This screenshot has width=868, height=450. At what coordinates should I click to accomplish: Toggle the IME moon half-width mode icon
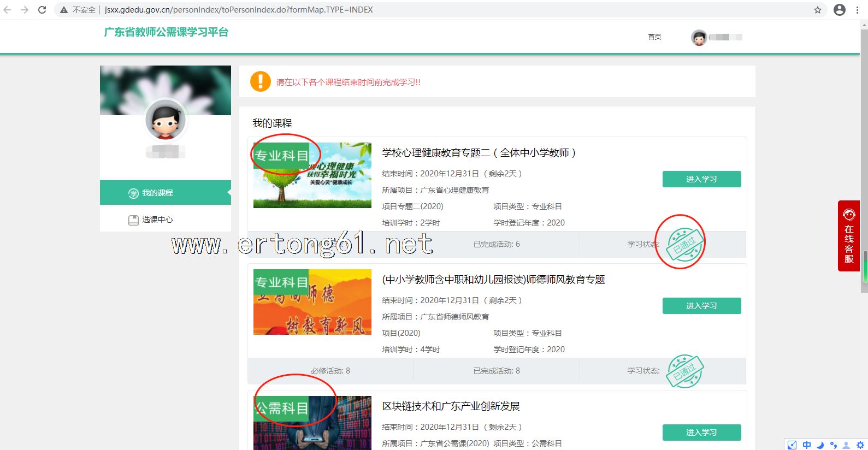coord(820,445)
